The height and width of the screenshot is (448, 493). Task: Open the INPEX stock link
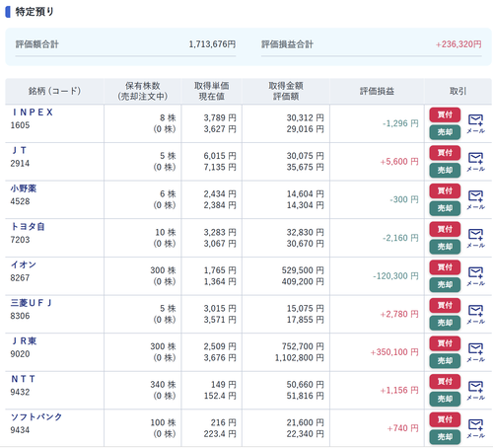click(33, 112)
